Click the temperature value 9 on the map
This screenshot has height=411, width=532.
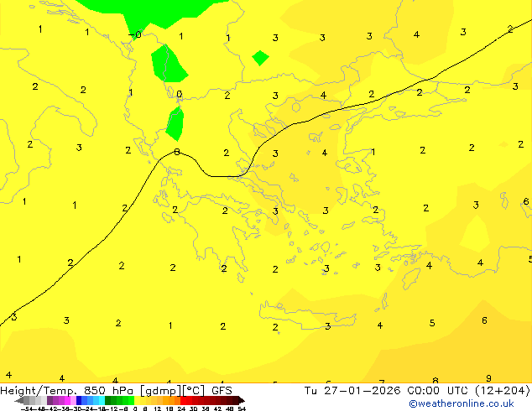click(488, 378)
